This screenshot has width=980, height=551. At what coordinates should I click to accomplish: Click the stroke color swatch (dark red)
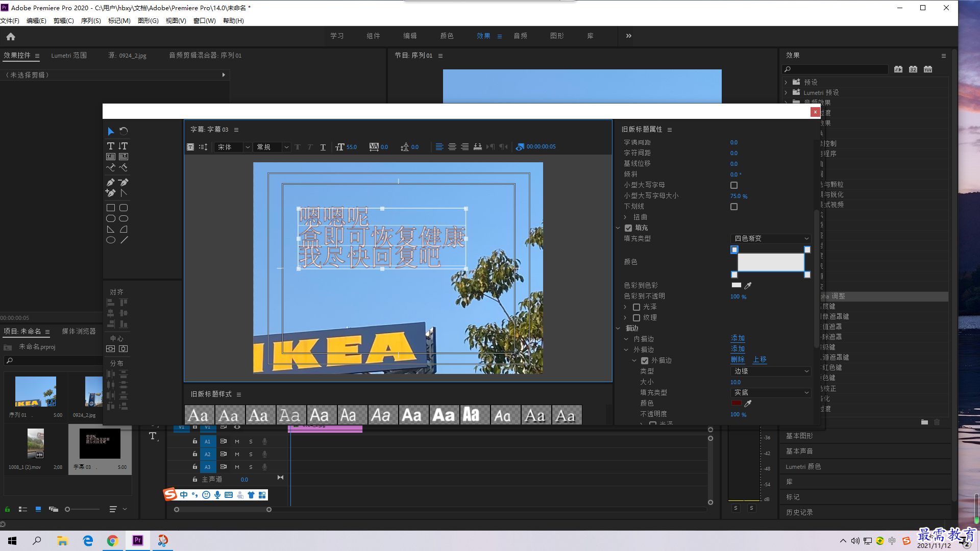[x=736, y=403]
